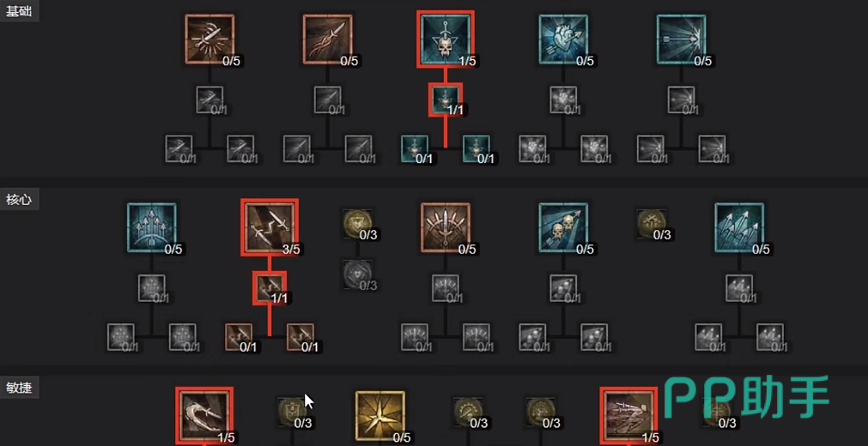Click the right 0/1 branch node under skull skill
The width and height of the screenshot is (868, 446).
(476, 149)
